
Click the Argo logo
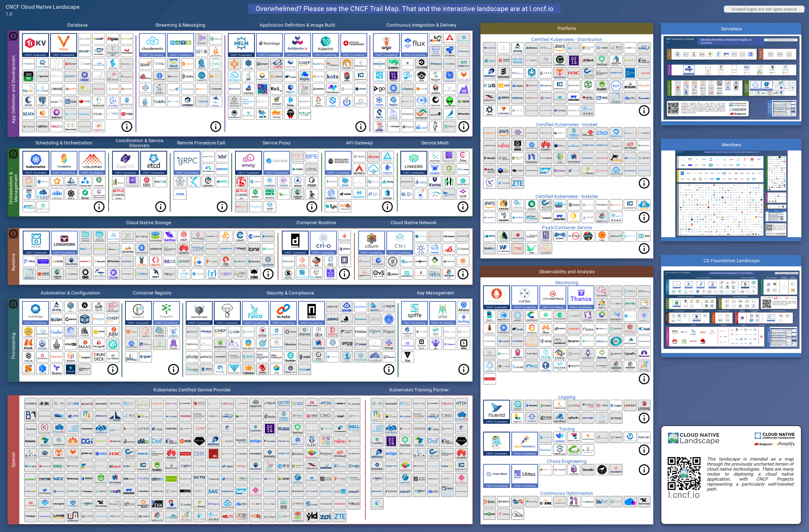coord(386,45)
